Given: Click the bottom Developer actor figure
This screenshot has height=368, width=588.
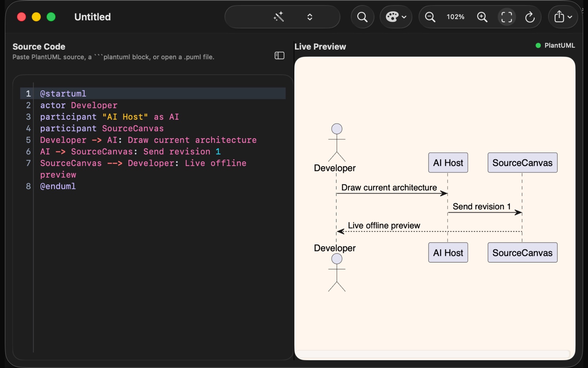Looking at the screenshot, I should click(337, 273).
